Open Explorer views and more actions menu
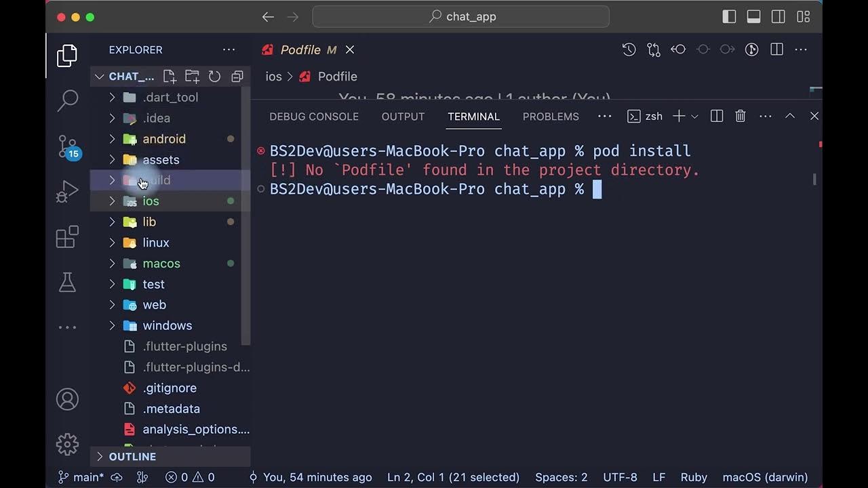Screen dimensions: 868x488 [229, 50]
